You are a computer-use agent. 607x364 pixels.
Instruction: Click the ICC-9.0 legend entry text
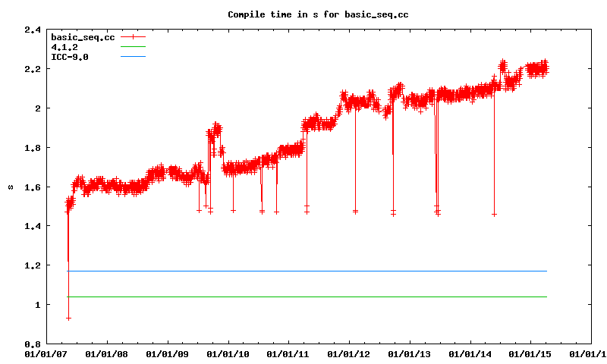(x=70, y=57)
